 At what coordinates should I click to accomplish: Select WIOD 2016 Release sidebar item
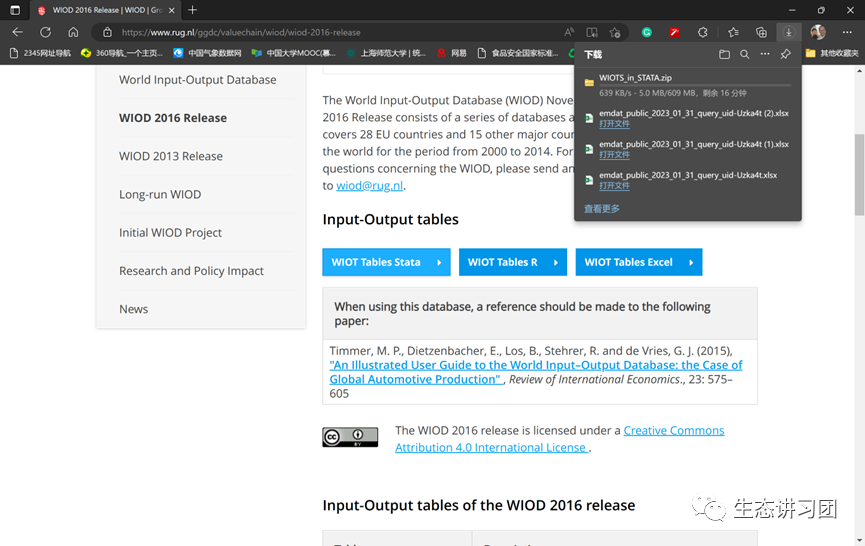[x=173, y=118]
